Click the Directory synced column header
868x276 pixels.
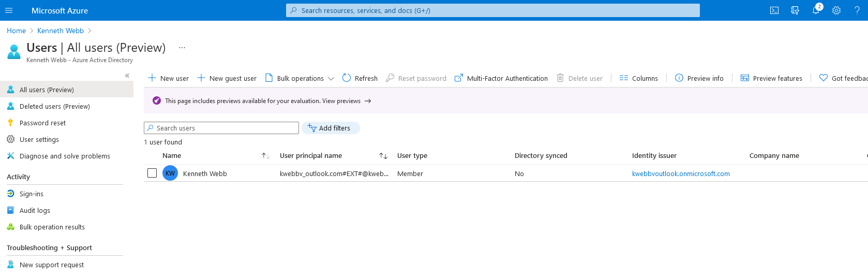(541, 155)
